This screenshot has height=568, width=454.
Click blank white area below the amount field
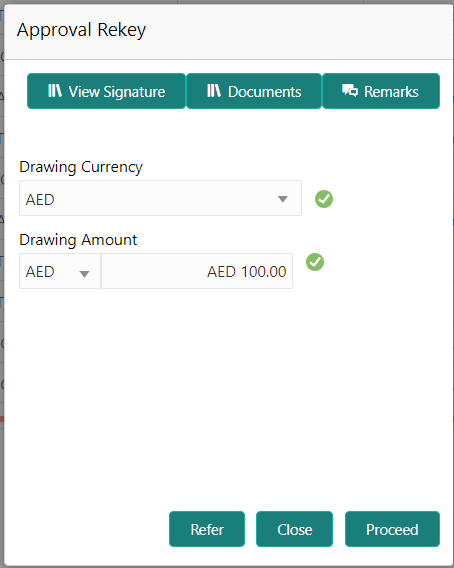click(x=228, y=398)
